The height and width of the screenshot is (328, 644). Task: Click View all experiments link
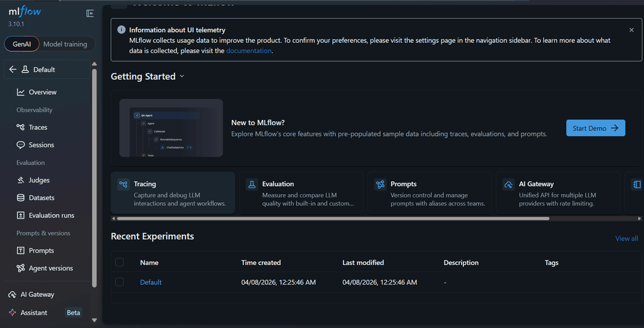(626, 239)
